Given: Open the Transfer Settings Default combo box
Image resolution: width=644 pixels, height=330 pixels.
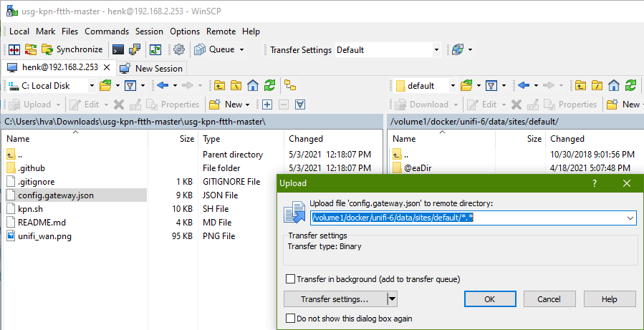Looking at the screenshot, I should [388, 50].
